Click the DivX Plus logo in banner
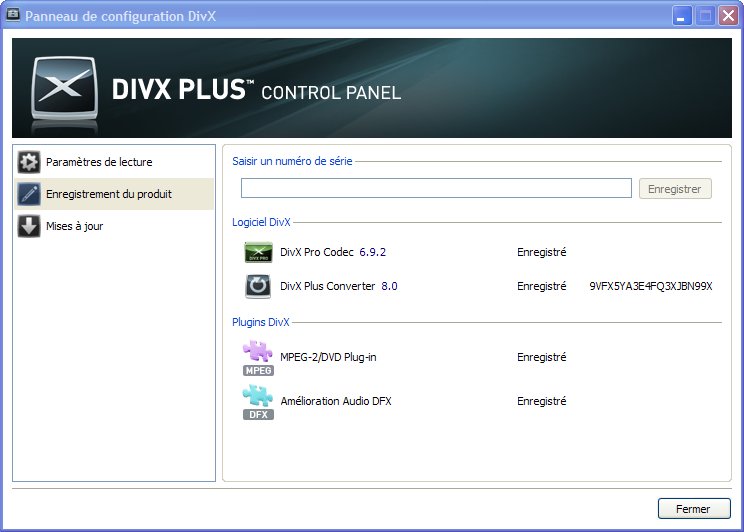This screenshot has width=744, height=532. [x=65, y=90]
